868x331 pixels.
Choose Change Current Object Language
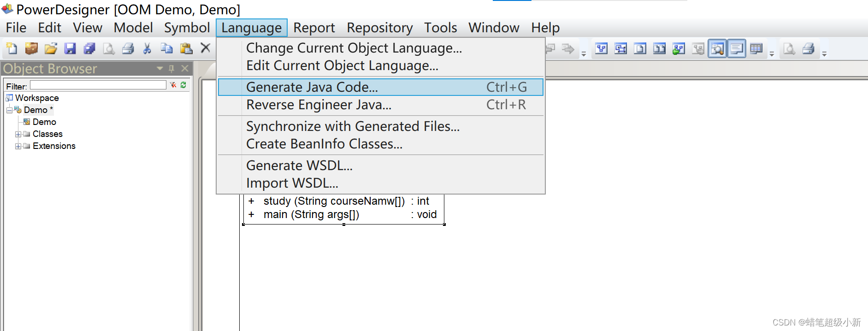click(381, 48)
